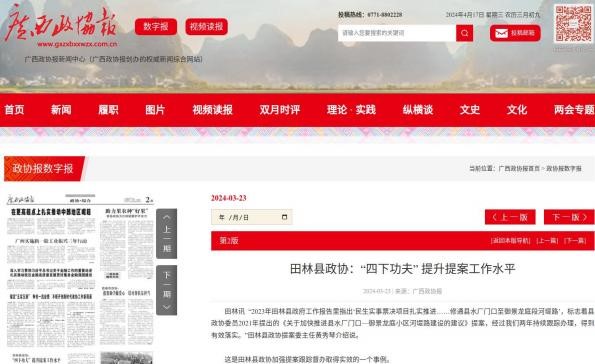
Task: Open 视频读报 in the red nav bar
Action: pos(212,110)
